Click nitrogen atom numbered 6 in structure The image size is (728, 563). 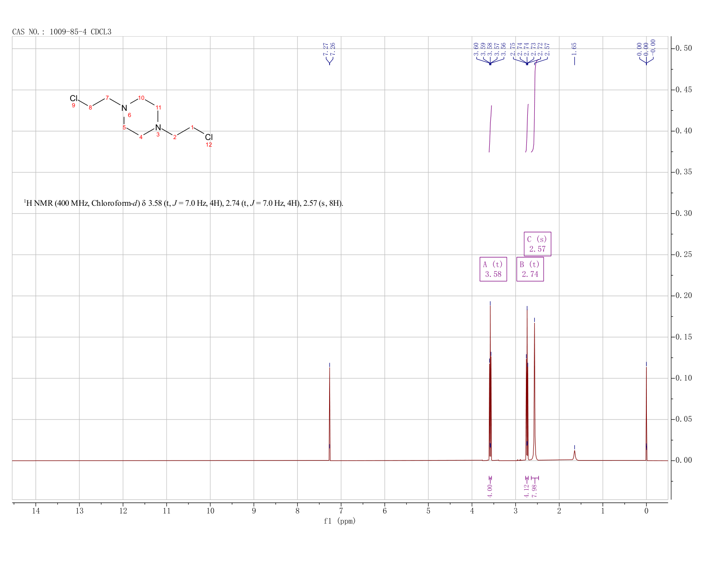124,108
